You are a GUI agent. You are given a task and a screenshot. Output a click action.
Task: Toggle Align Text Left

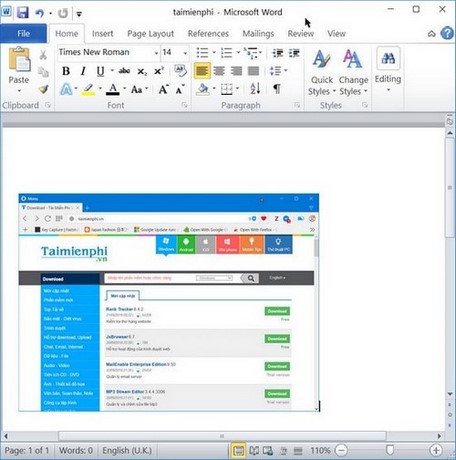pos(202,71)
